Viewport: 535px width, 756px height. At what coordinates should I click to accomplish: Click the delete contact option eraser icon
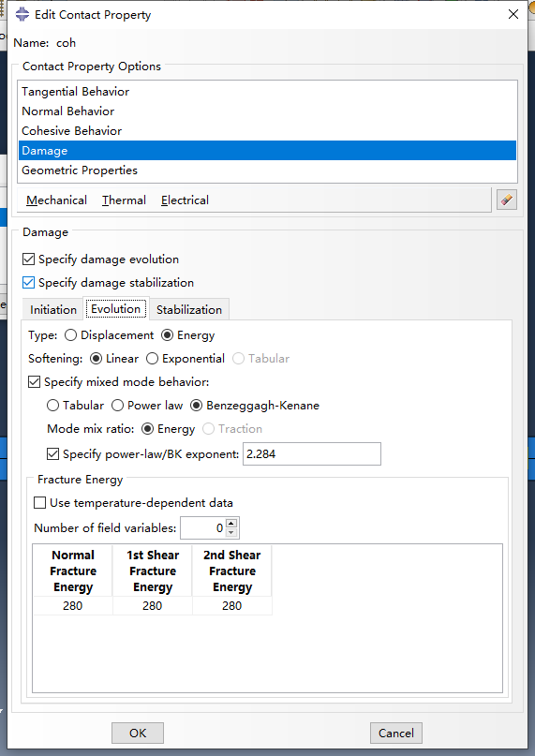507,200
